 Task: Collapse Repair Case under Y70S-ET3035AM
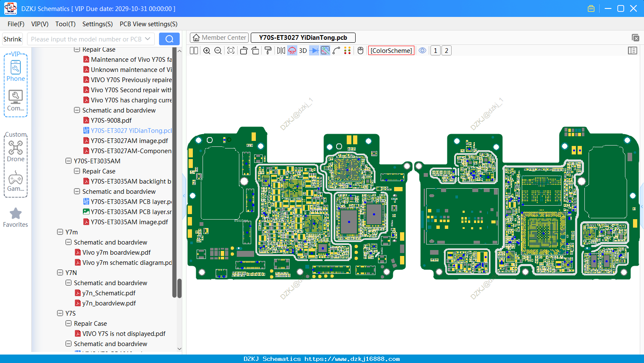[x=77, y=171]
